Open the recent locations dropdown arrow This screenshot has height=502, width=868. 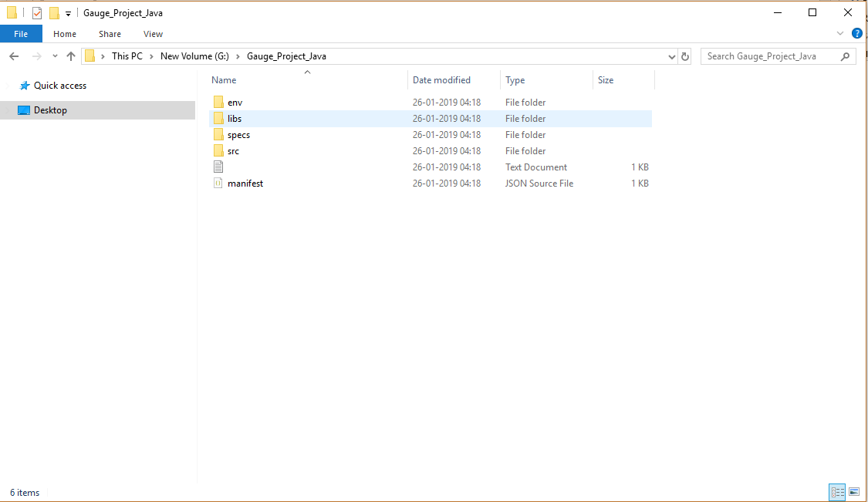[55, 56]
